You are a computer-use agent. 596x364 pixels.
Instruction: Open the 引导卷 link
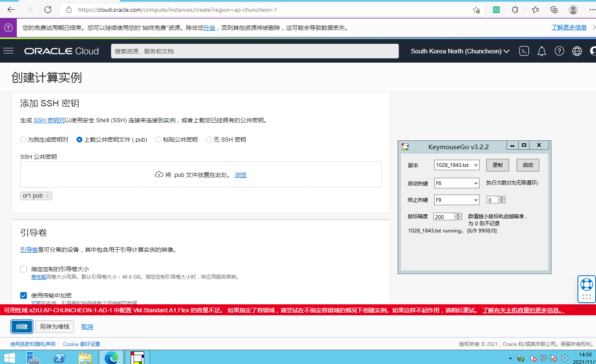[29, 250]
